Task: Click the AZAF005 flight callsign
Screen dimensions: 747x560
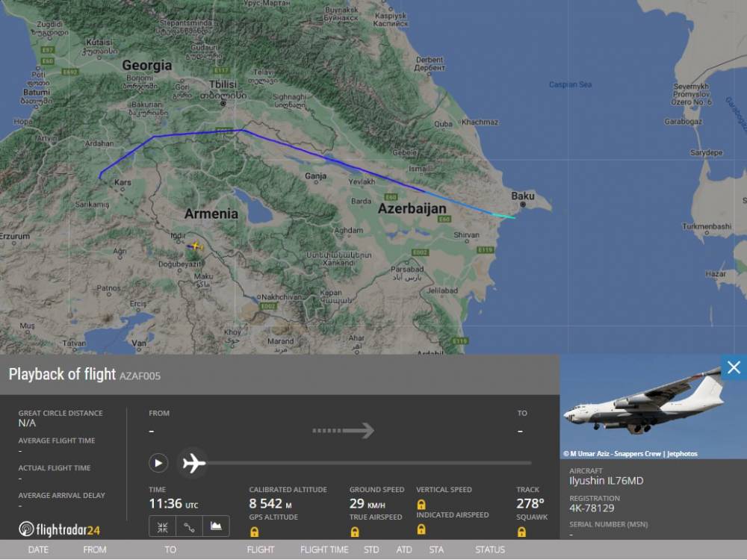Action: (x=140, y=376)
